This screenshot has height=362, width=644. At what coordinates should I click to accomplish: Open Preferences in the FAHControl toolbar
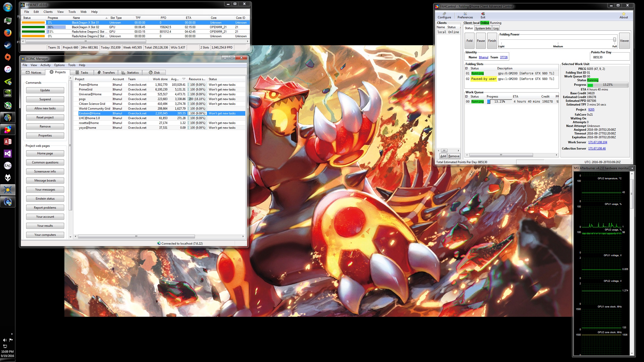(465, 15)
